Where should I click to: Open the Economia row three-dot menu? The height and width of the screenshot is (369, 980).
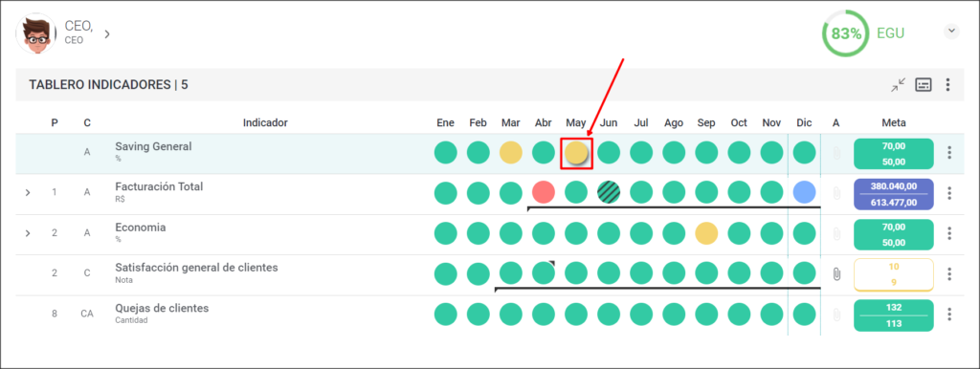tap(949, 233)
